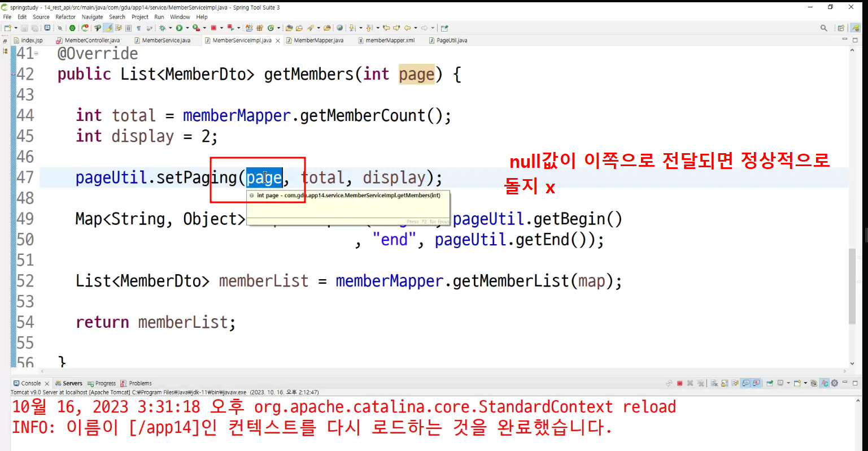Viewport: 868px width, 451px height.
Task: Click the green Run button
Action: [x=179, y=28]
